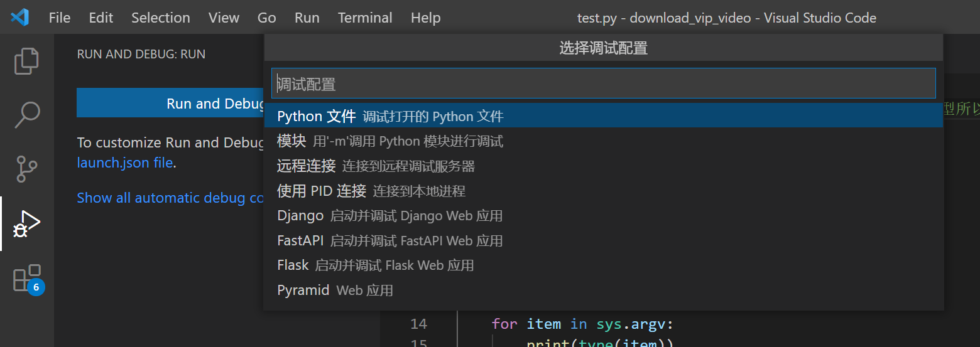Select 远程连接 debug configuration option
Viewport: 980px width, 347px height.
point(604,166)
